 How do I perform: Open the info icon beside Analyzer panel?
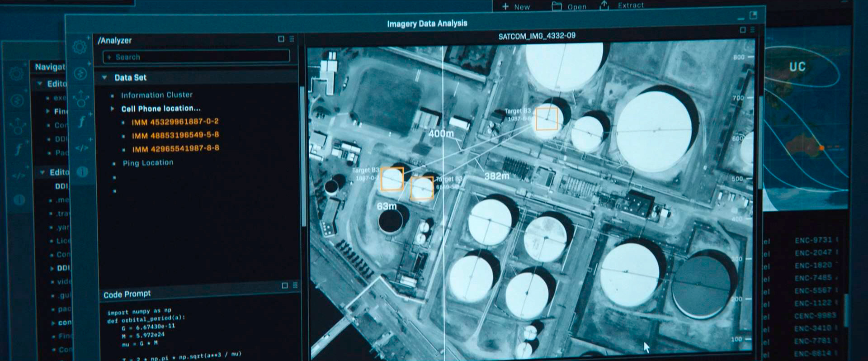coord(82,172)
